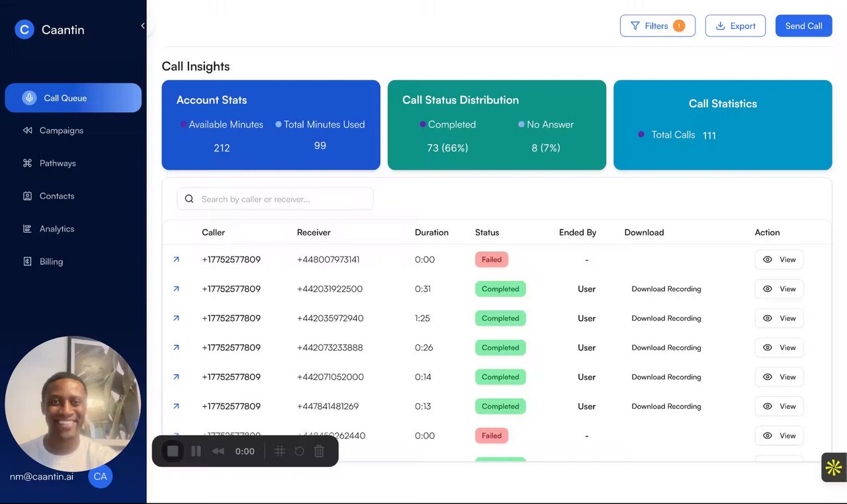
Task: Focus the search by caller or receiver field
Action: pos(275,199)
